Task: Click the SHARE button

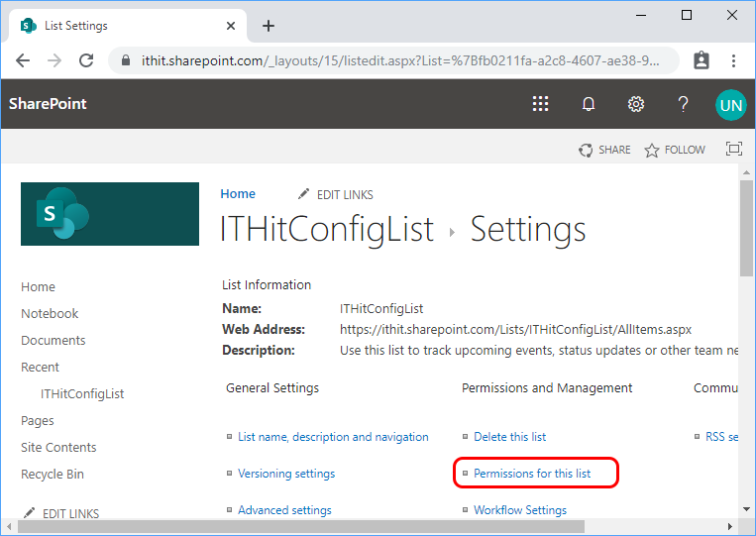Action: pyautogui.click(x=604, y=150)
